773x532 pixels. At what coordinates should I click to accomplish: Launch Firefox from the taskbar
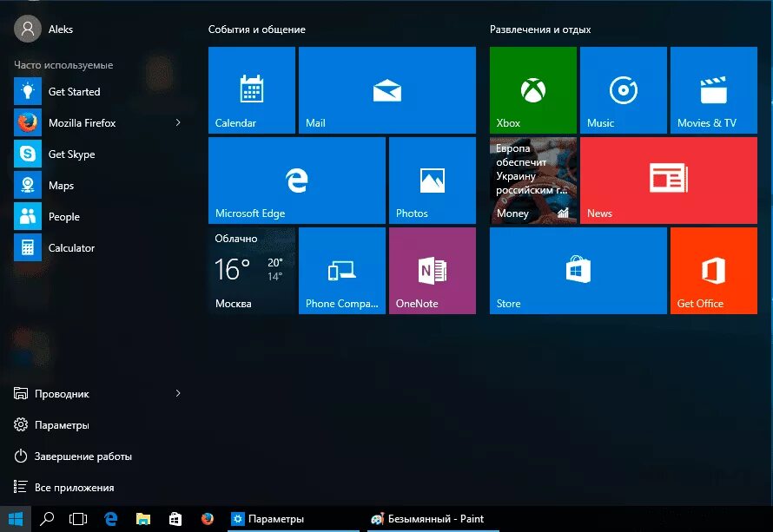pyautogui.click(x=208, y=519)
